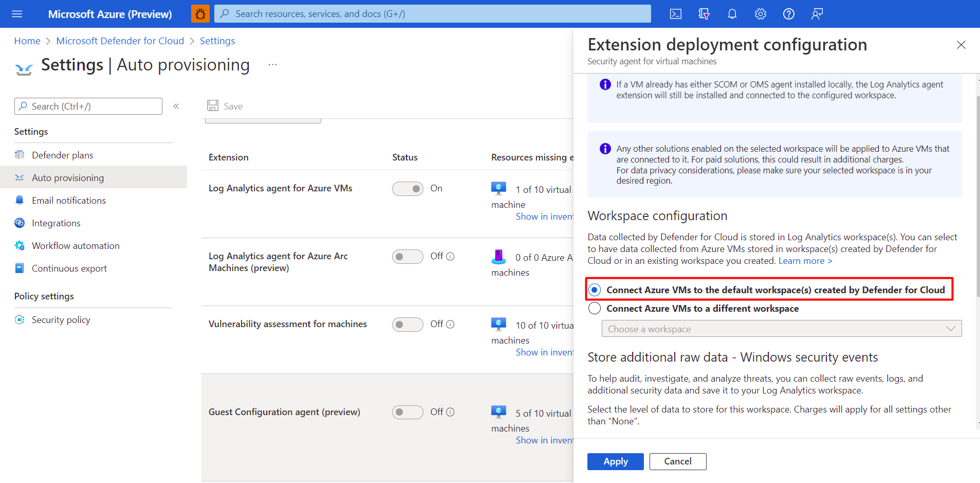Click the Security policy icon

20,319
